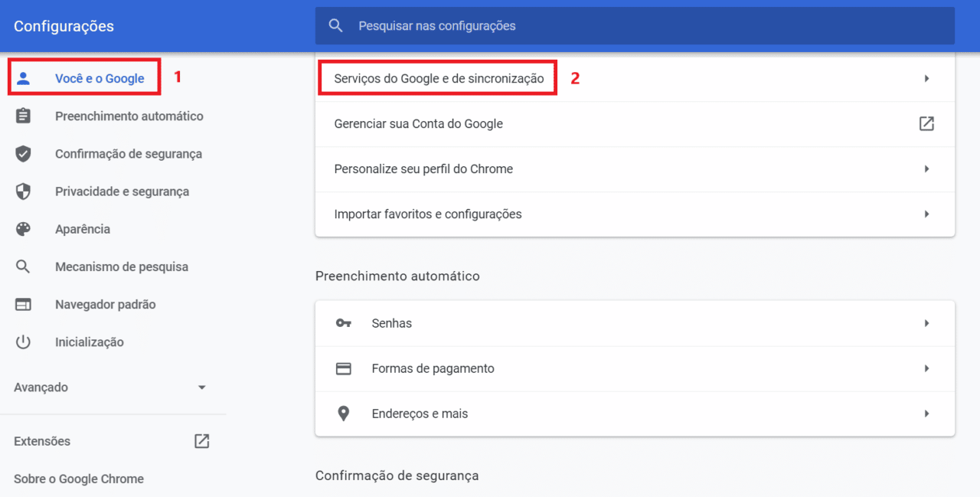Open Importar favoritos e configurações
Image resolution: width=980 pixels, height=497 pixels.
pos(635,214)
